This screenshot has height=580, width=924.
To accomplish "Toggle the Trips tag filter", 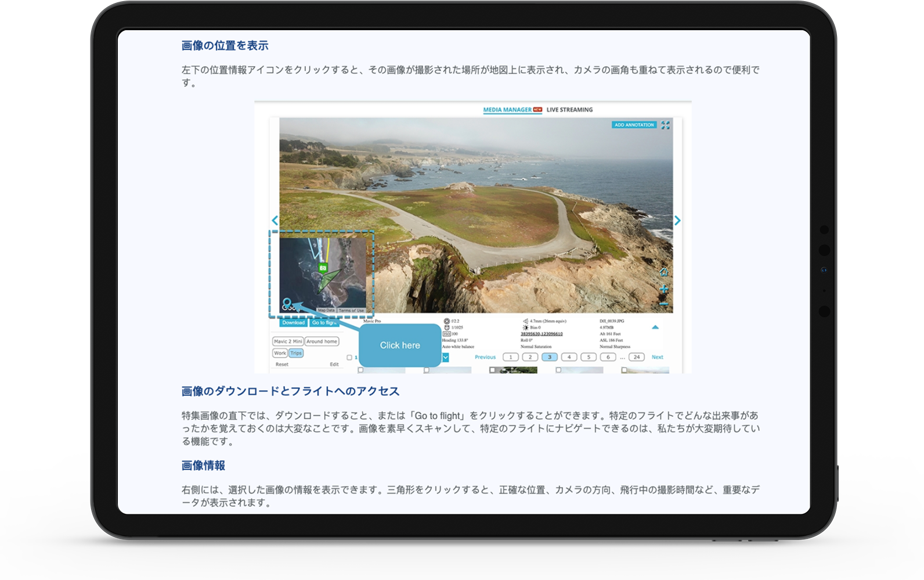I will 296,353.
